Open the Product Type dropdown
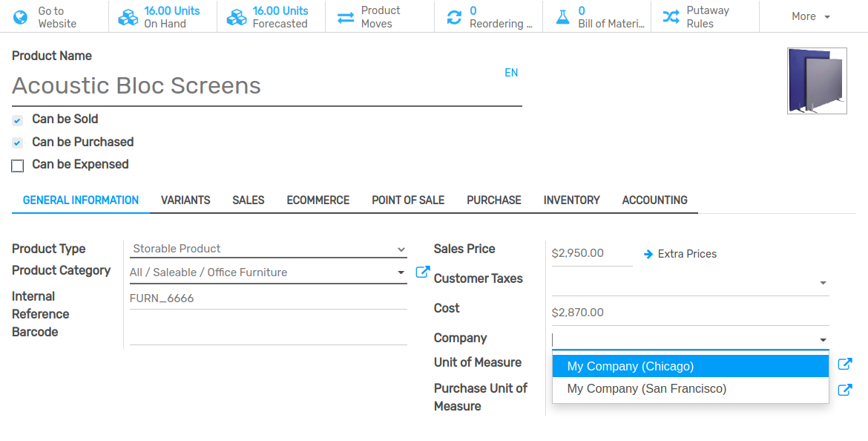Screen dimensions: 868x441 (267, 249)
